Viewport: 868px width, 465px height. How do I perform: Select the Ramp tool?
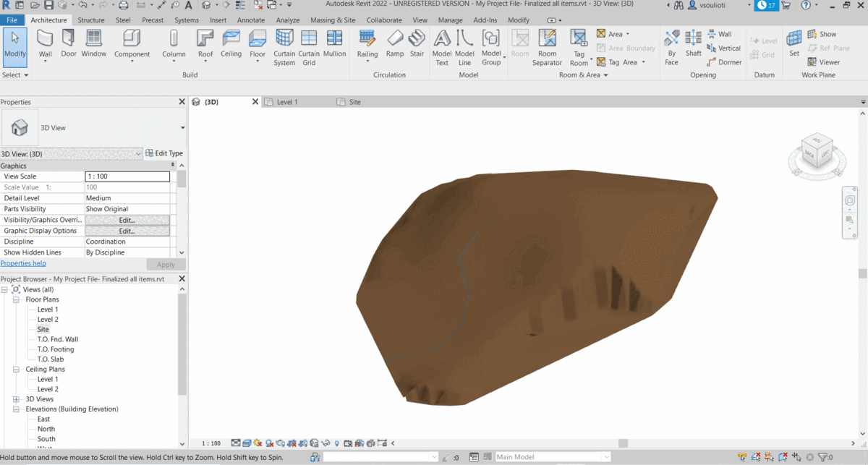click(x=395, y=43)
